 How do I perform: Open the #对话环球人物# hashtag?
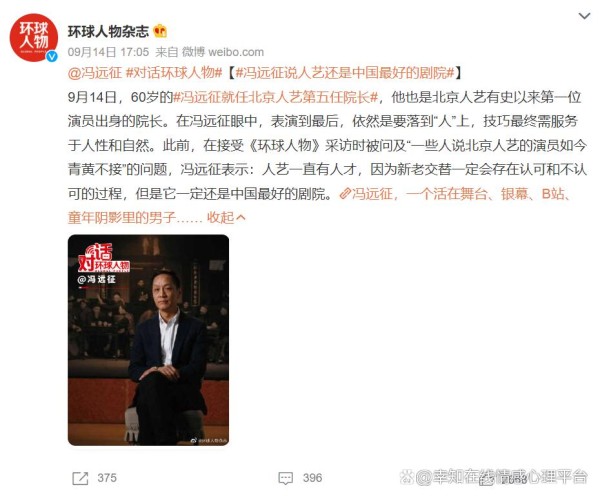[x=174, y=72]
